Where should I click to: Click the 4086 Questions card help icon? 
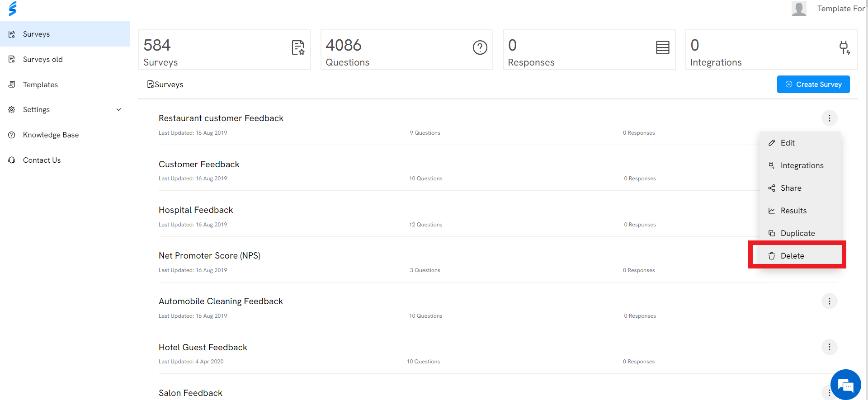click(480, 47)
